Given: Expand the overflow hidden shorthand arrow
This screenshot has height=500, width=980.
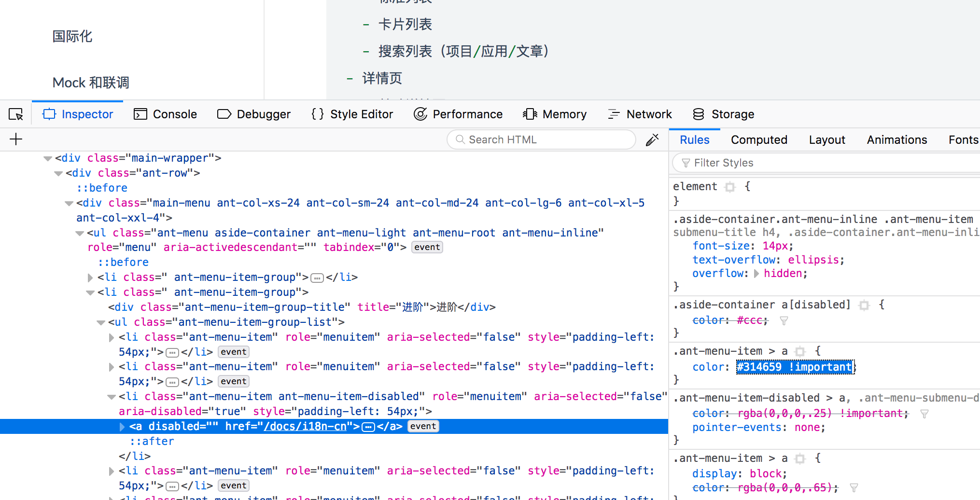Looking at the screenshot, I should pyautogui.click(x=756, y=274).
